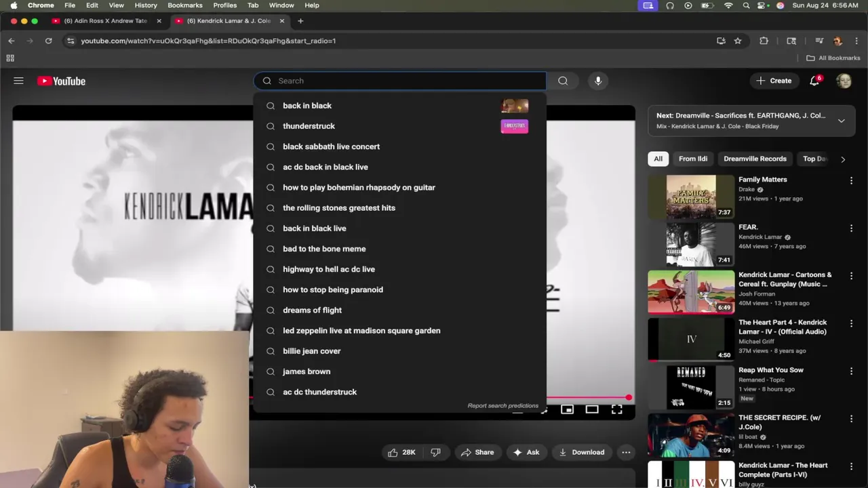Dislike the video
Screen dimensions: 868x488
(436, 452)
